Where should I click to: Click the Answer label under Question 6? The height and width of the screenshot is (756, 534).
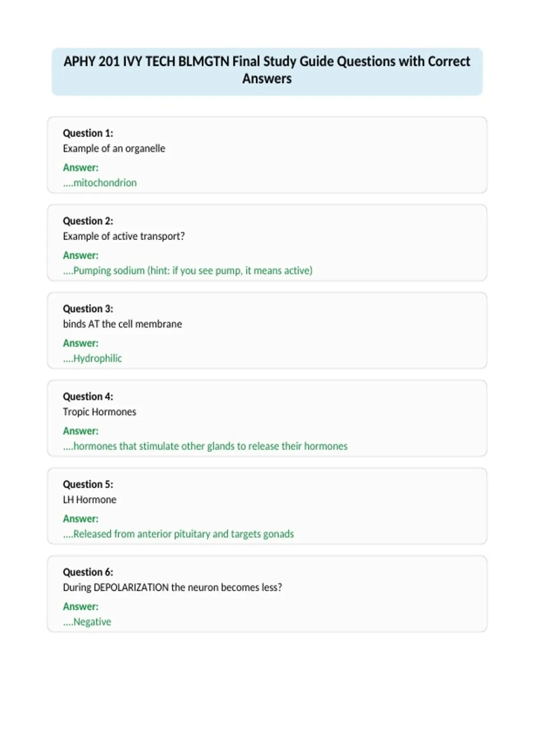(x=81, y=607)
